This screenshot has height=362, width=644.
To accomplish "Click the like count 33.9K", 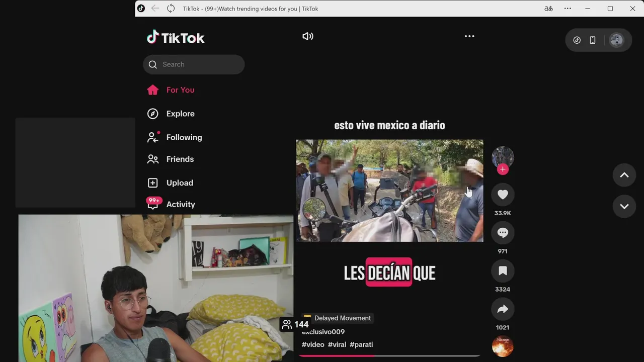I will tap(503, 213).
